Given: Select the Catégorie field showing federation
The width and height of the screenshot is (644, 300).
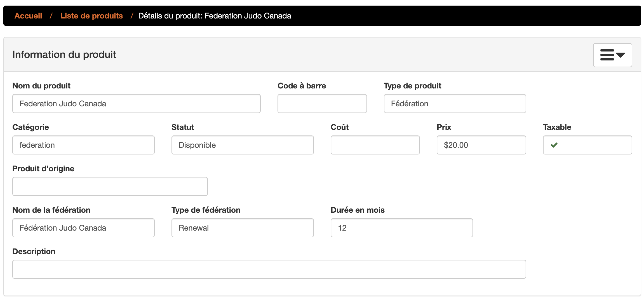Looking at the screenshot, I should coord(83,145).
